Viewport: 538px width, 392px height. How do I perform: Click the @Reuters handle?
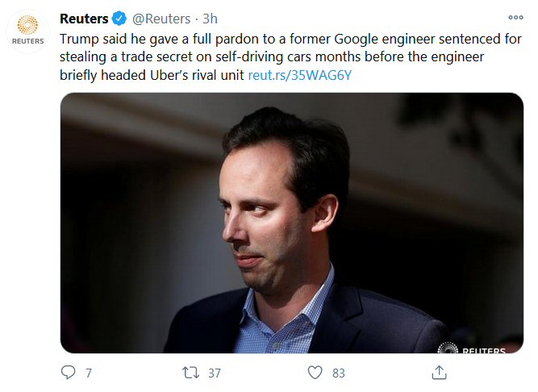point(161,18)
